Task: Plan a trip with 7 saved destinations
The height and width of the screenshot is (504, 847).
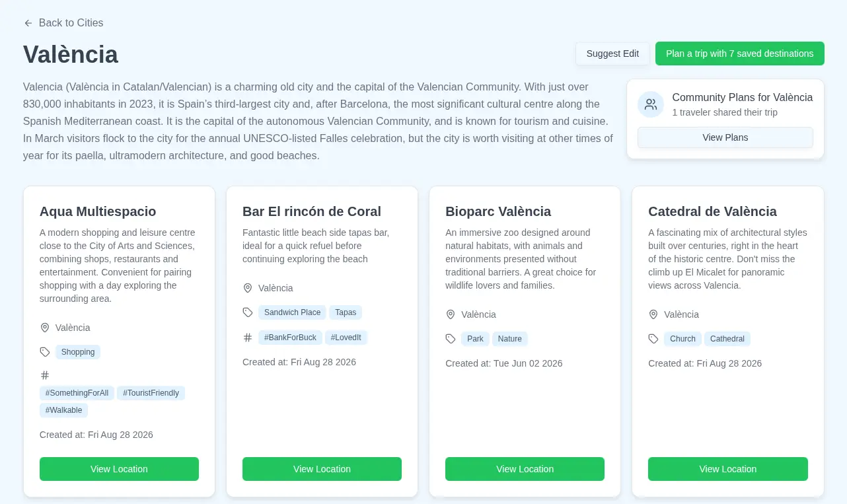Action: click(x=739, y=54)
